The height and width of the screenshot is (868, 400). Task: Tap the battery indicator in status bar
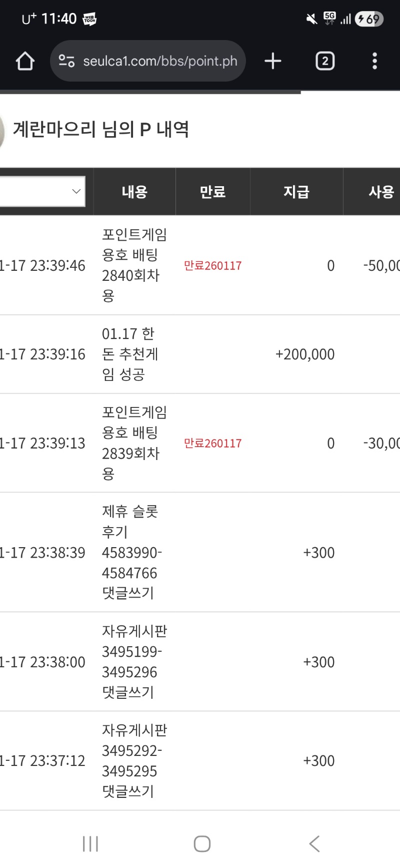point(369,19)
